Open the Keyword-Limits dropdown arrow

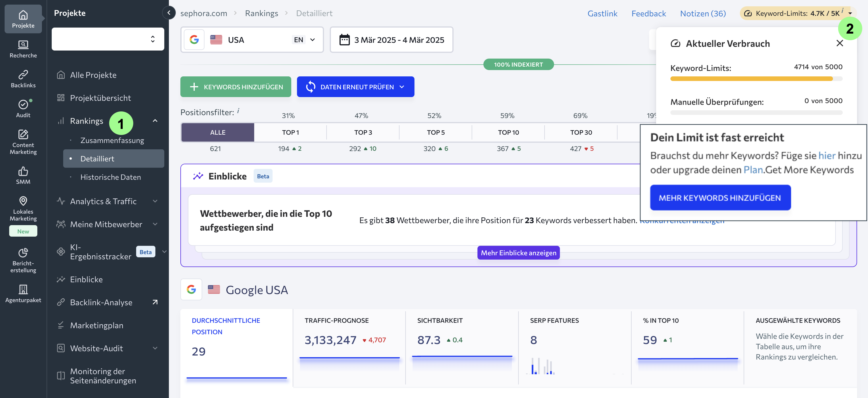click(x=850, y=13)
